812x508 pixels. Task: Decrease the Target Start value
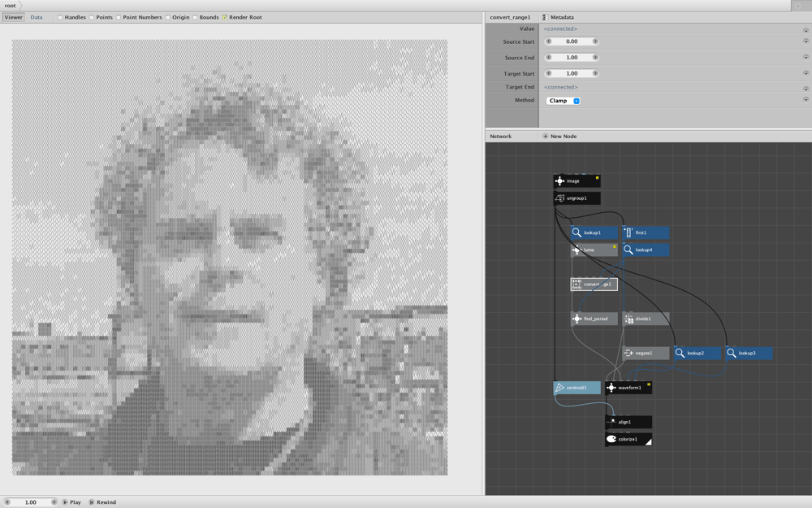tap(548, 73)
